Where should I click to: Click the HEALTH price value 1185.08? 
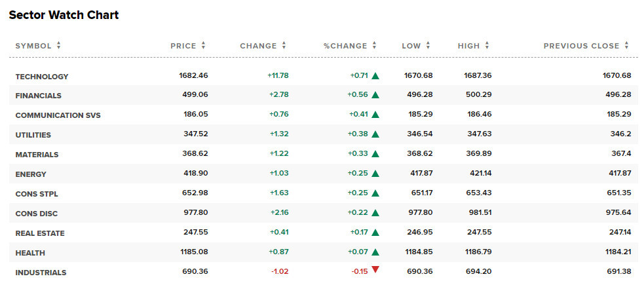(193, 252)
